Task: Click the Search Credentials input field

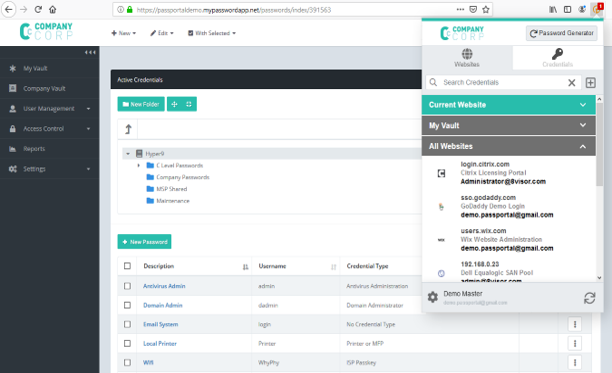Action: pyautogui.click(x=503, y=82)
